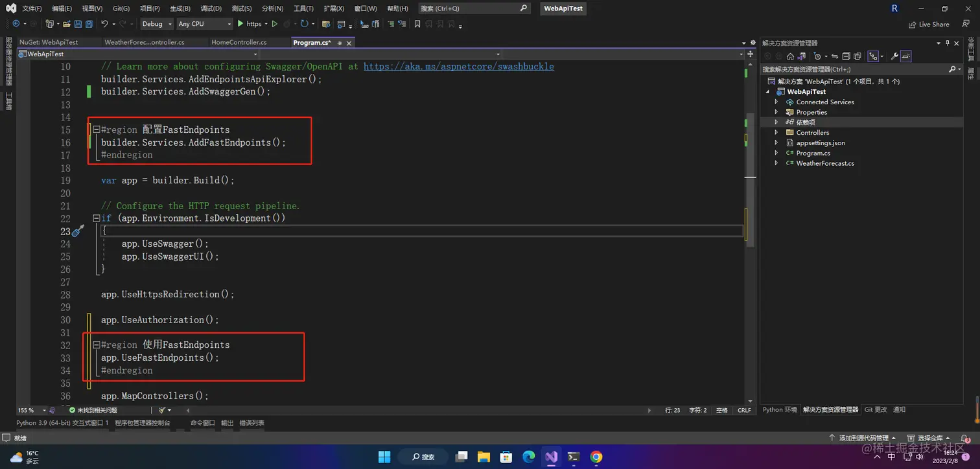Collapse the WebApiTest project node
Screen dimensions: 980x469
point(767,91)
